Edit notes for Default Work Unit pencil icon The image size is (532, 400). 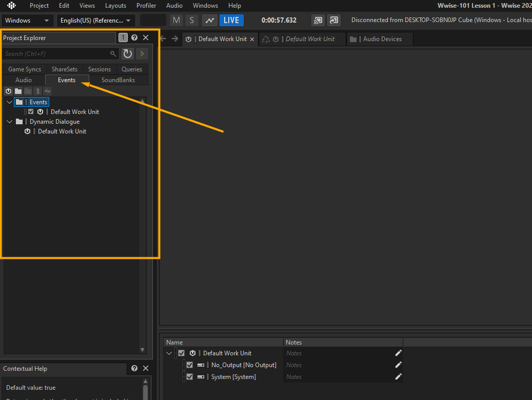pyautogui.click(x=398, y=353)
